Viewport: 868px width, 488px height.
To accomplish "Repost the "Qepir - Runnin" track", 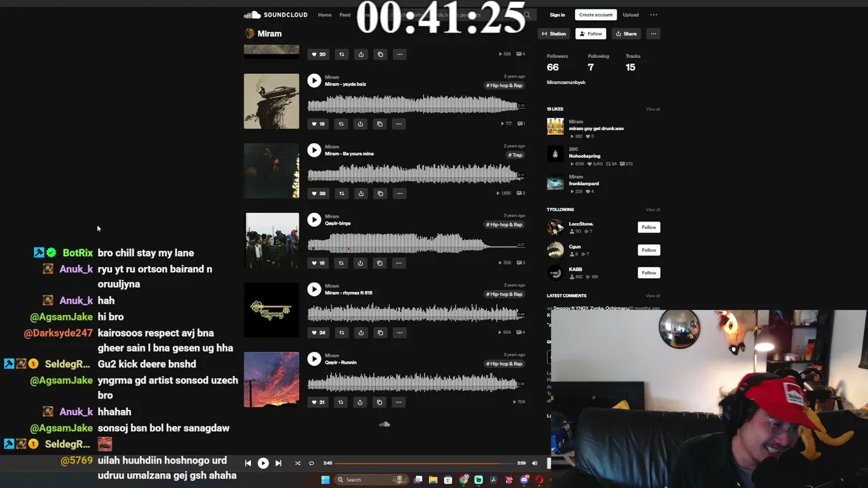I will (x=341, y=402).
